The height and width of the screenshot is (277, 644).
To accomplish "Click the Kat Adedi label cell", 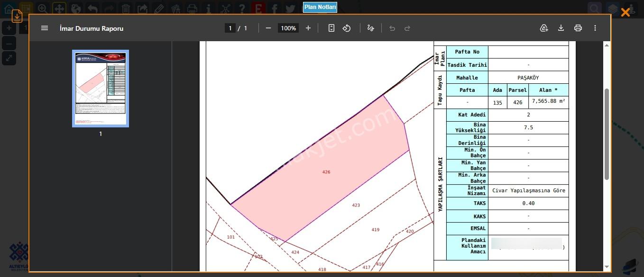I will click(467, 115).
